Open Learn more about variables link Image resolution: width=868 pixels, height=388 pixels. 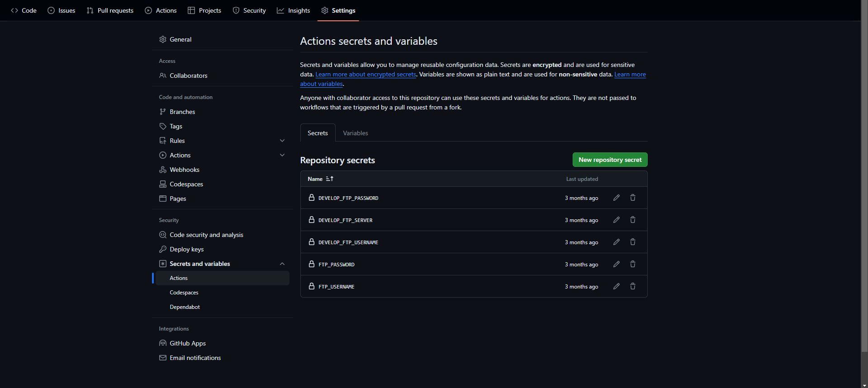point(630,74)
